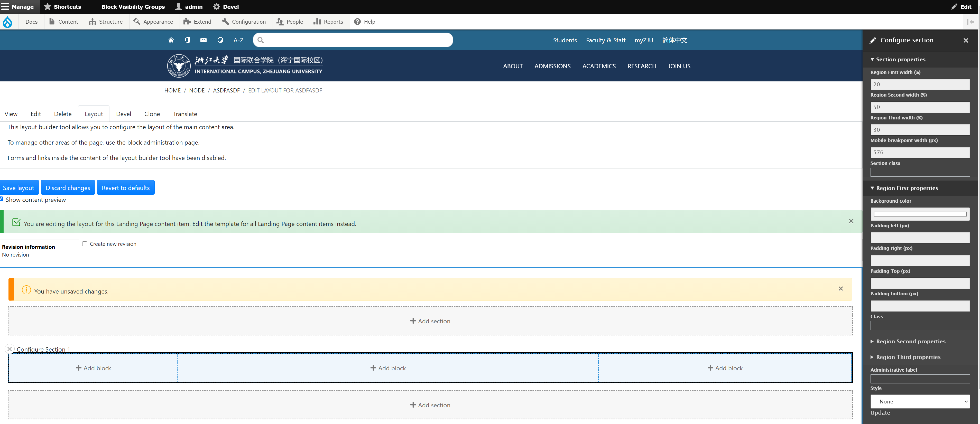Click the home icon in the blue header
The height and width of the screenshot is (424, 980).
[171, 40]
